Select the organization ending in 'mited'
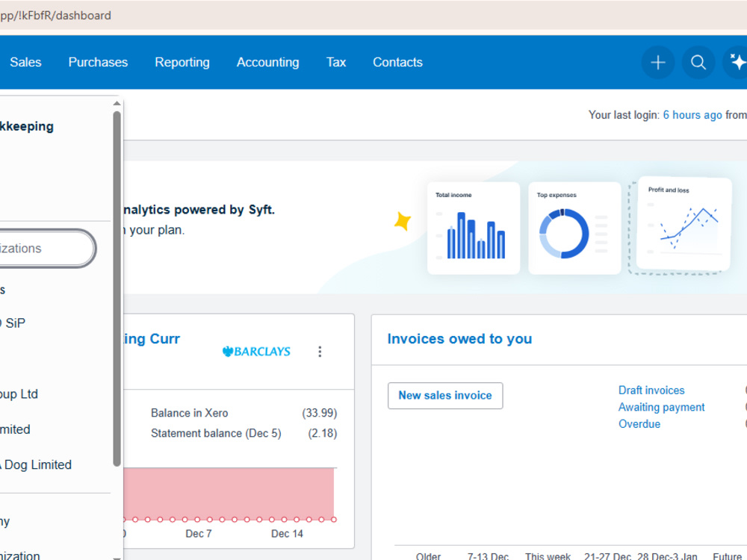 point(15,429)
